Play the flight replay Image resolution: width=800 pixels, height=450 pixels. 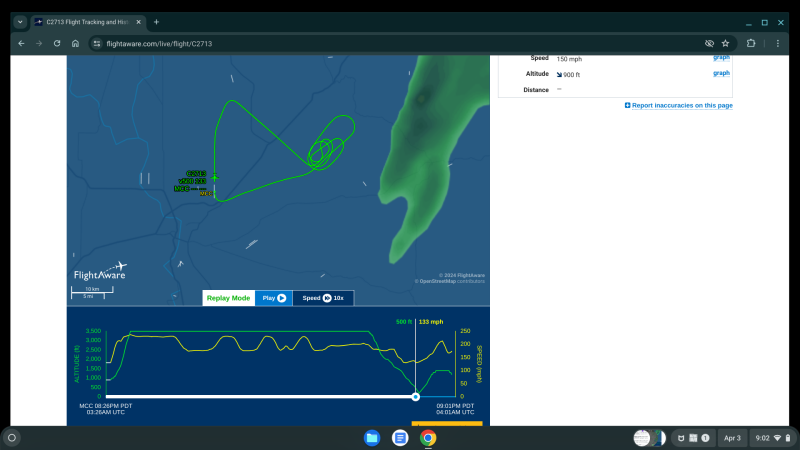click(274, 298)
